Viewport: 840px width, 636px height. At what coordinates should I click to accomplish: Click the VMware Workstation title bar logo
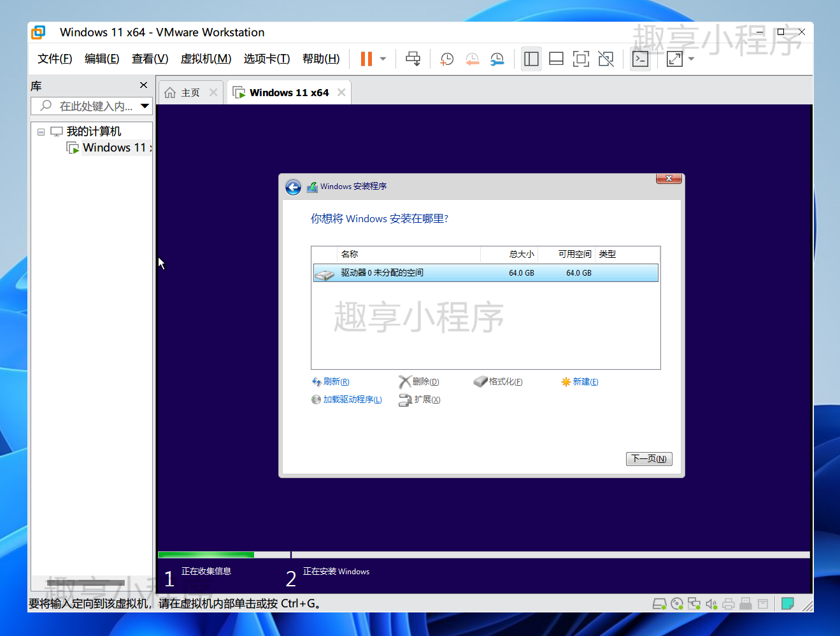tap(38, 32)
